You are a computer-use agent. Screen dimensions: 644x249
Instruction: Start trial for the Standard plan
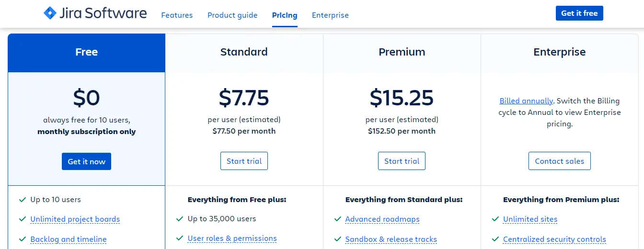[x=244, y=161]
